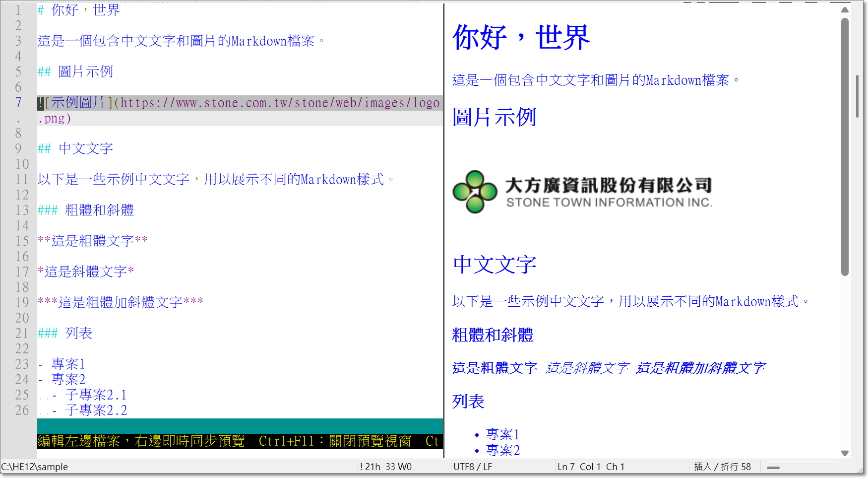
Task: Click the dash indicator at status bar end
Action: [773, 468]
